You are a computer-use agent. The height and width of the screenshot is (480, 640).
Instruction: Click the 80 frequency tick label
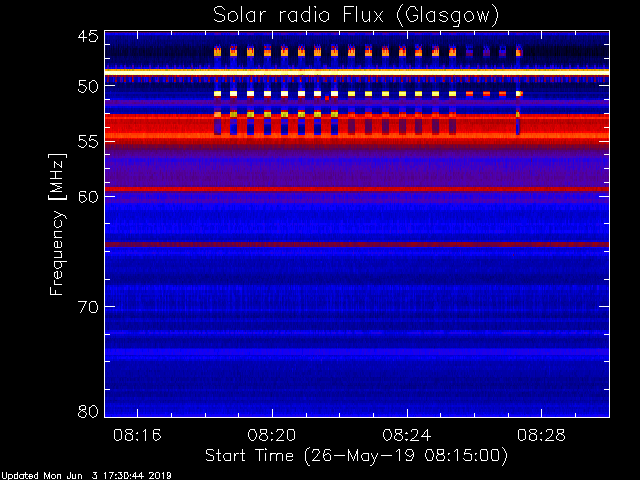click(x=88, y=411)
